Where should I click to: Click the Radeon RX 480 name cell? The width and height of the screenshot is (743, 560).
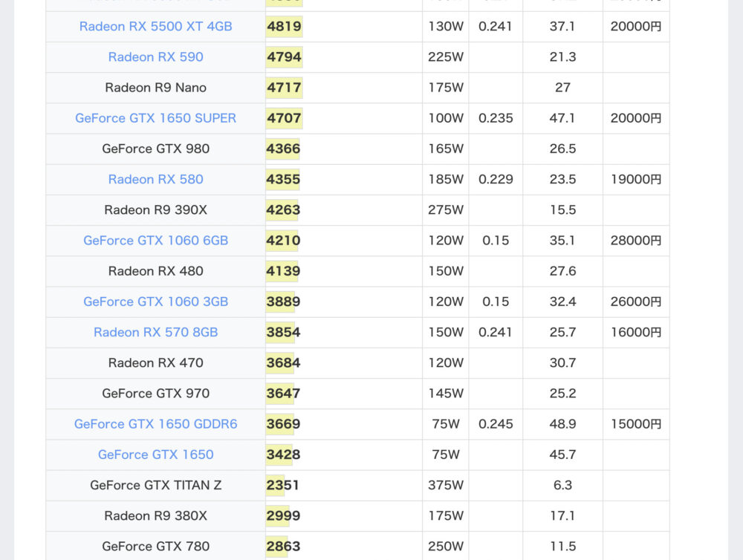[155, 271]
